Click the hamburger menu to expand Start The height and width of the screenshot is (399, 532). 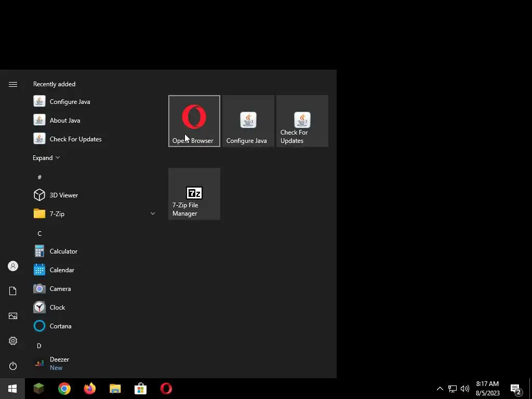pos(13,84)
